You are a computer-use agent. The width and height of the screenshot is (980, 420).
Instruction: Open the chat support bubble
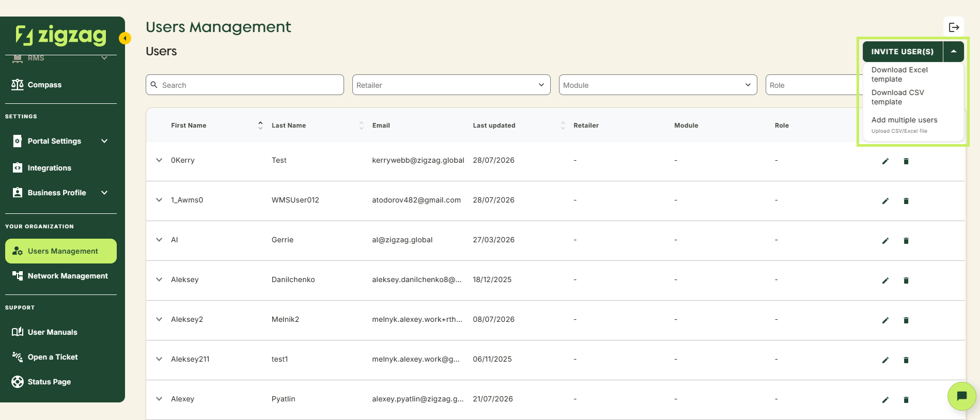961,396
